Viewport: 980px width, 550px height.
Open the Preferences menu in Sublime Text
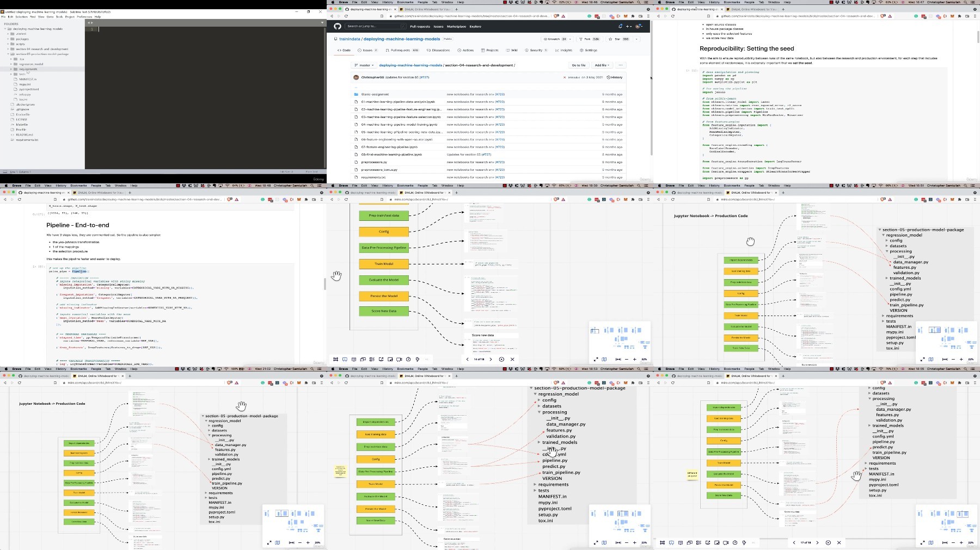[x=84, y=17]
